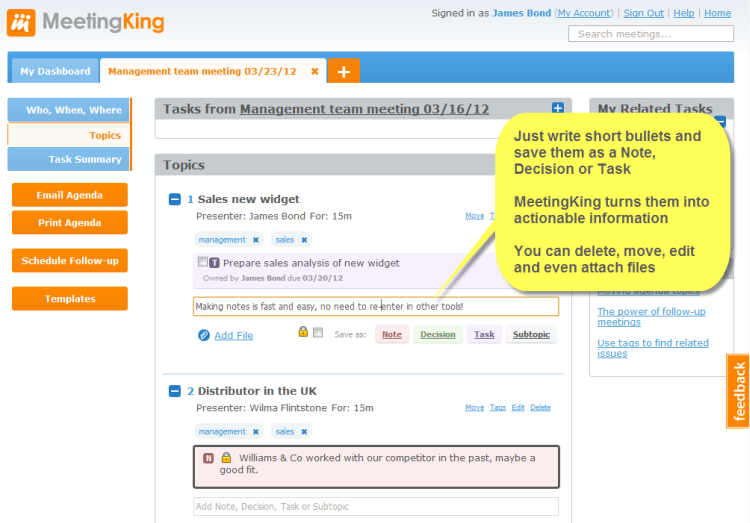
Task: Switch to the My Dashboard tab
Action: (x=55, y=71)
